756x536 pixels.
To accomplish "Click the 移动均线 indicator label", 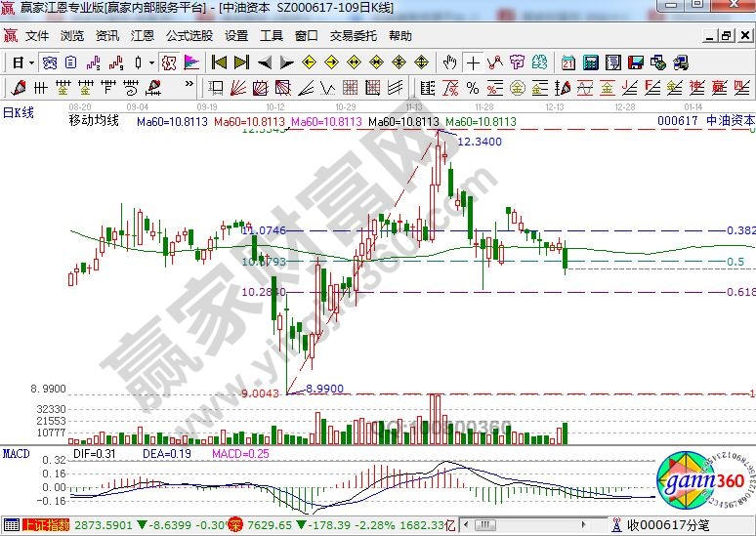I will tap(94, 121).
